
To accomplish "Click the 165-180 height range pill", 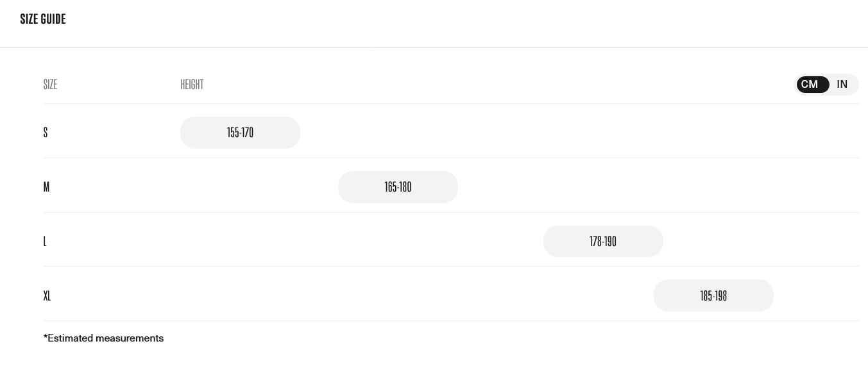I will (x=398, y=187).
